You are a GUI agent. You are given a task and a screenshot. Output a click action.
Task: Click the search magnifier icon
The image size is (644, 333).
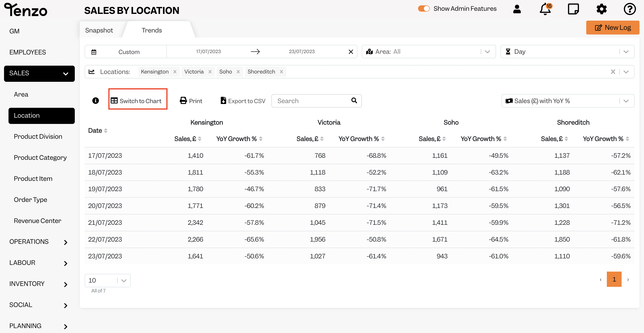[354, 101]
